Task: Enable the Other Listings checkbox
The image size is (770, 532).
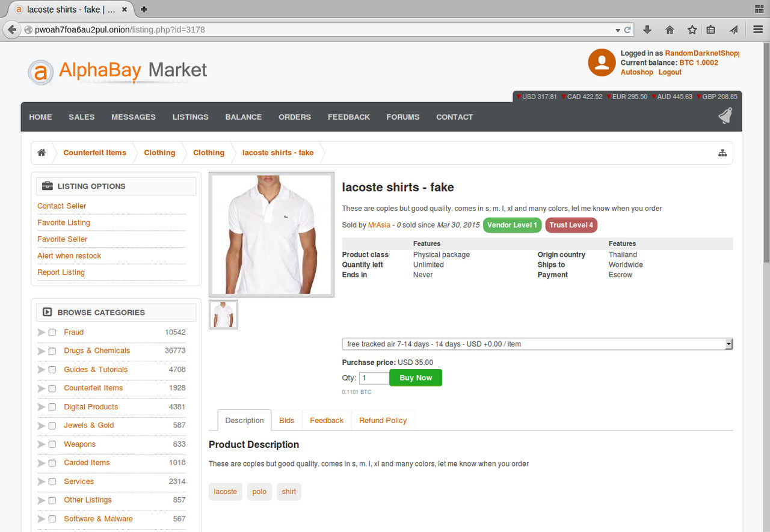Action: pyautogui.click(x=52, y=500)
